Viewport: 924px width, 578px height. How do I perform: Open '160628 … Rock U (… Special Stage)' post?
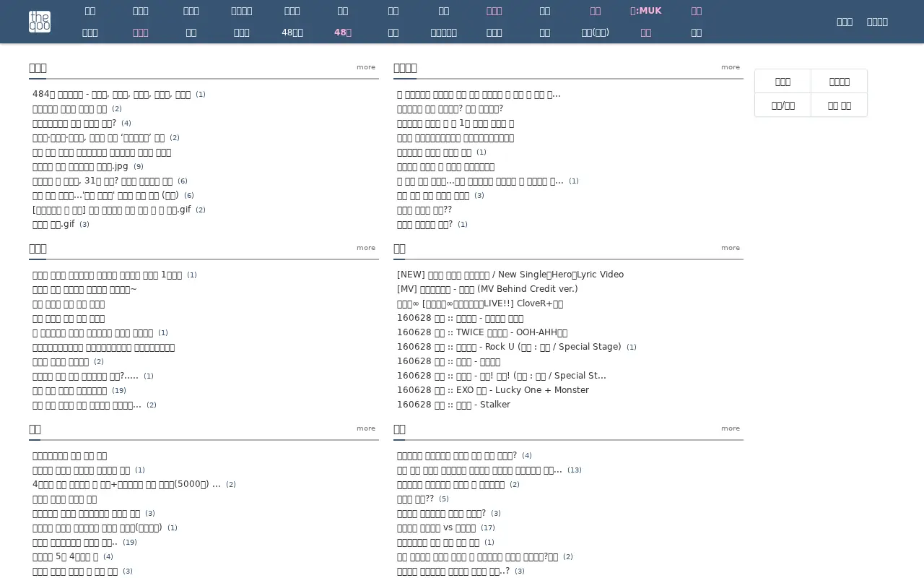pos(509,347)
